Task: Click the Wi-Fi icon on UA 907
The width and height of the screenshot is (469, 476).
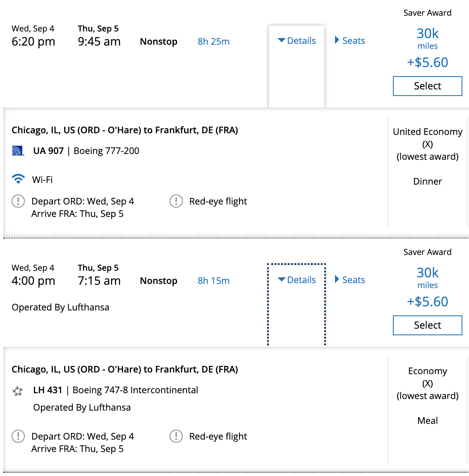Action: tap(18, 179)
